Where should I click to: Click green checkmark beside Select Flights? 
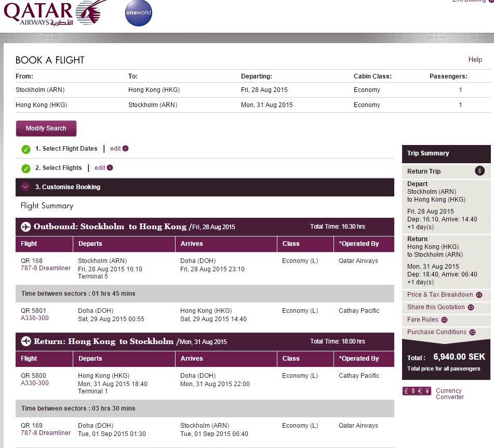pyautogui.click(x=26, y=168)
